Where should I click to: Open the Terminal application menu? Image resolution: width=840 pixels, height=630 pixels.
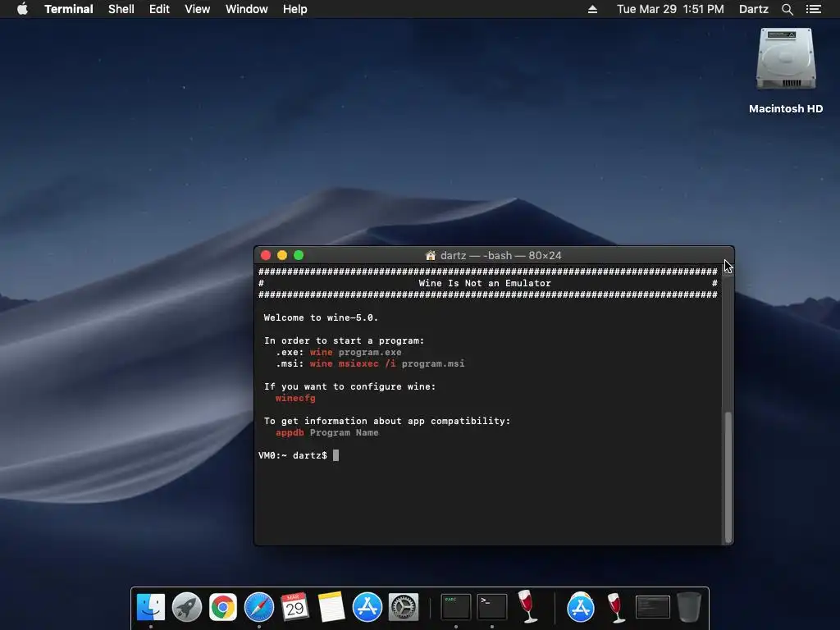[x=69, y=9]
